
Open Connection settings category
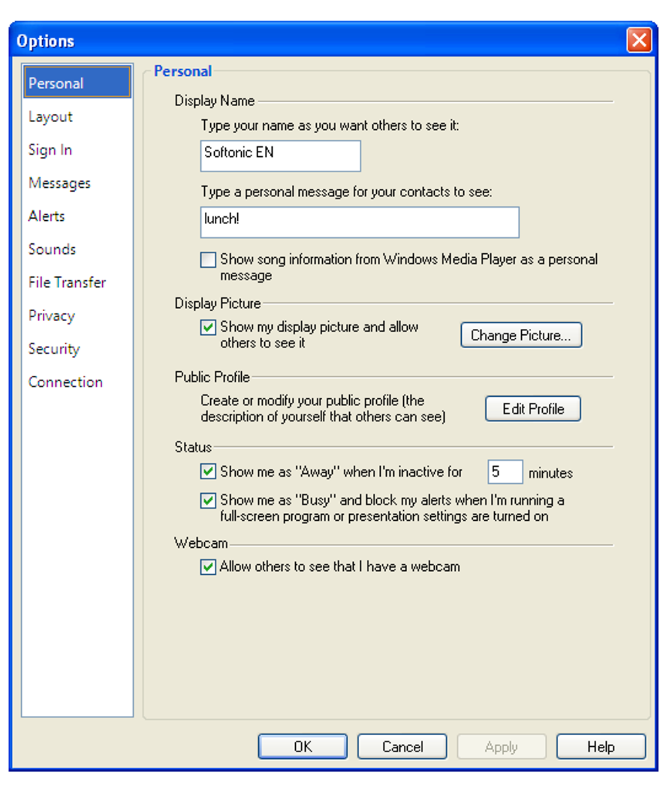point(65,382)
